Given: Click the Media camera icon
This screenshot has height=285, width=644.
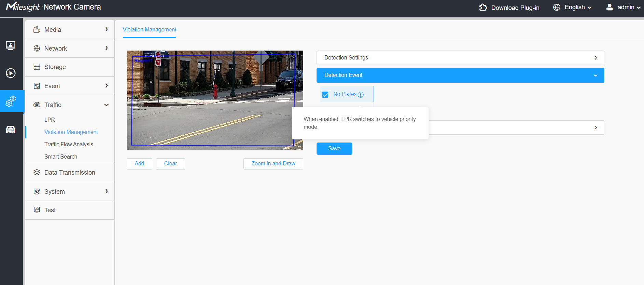Looking at the screenshot, I should [37, 30].
